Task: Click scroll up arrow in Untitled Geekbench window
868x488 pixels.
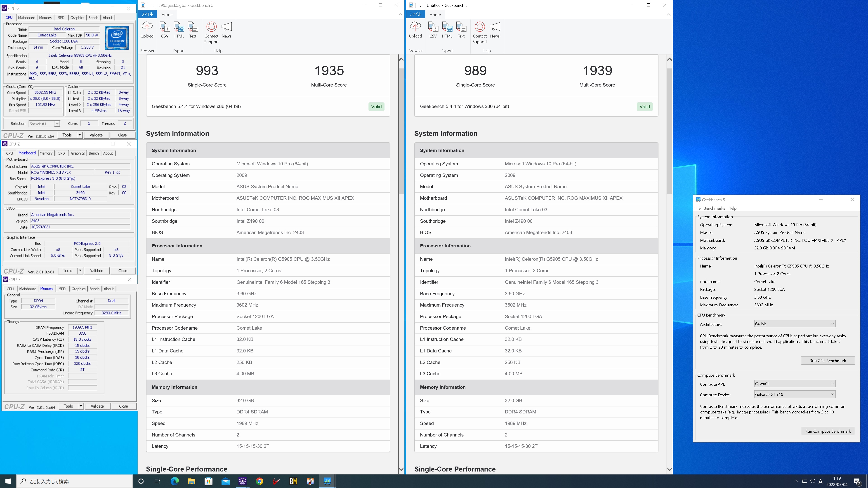Action: (669, 59)
